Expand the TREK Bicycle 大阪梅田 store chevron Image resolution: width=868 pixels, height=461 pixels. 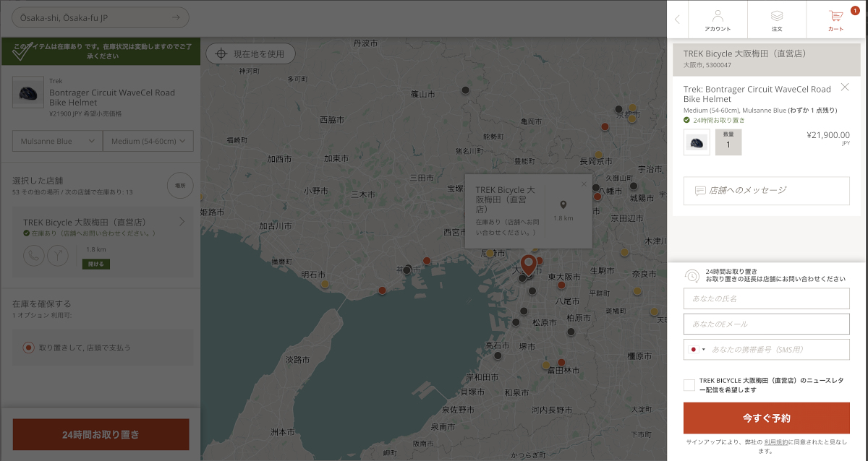click(182, 222)
